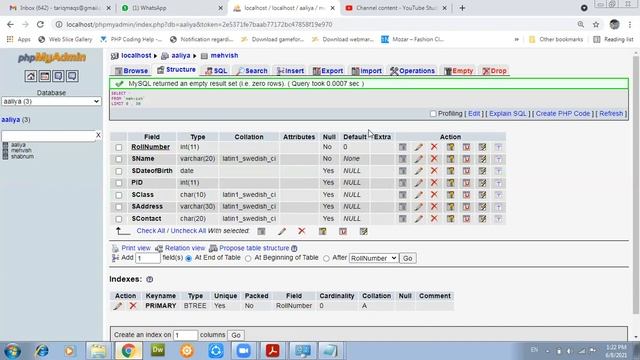640x360 pixels.
Task: Bookmark this page with star icon
Action: (x=596, y=24)
